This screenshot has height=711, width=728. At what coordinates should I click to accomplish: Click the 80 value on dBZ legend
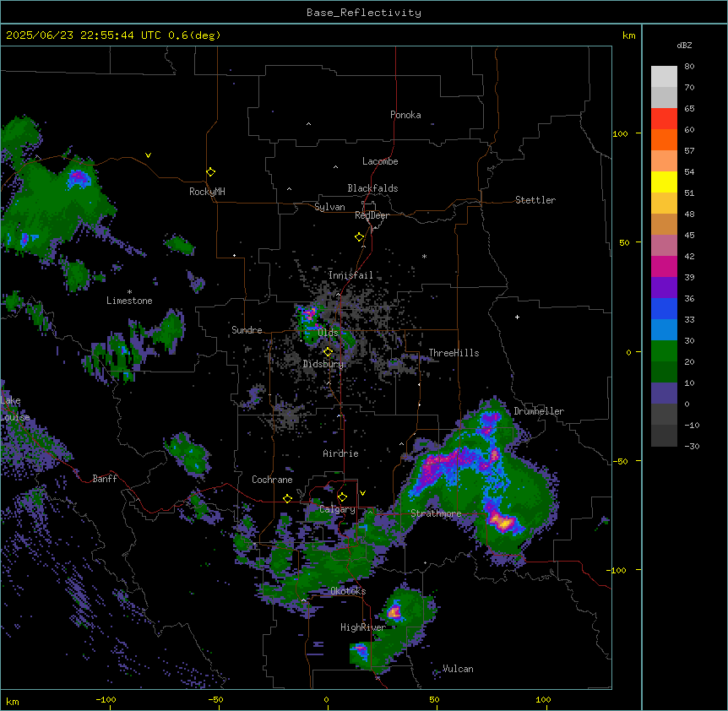coord(689,67)
